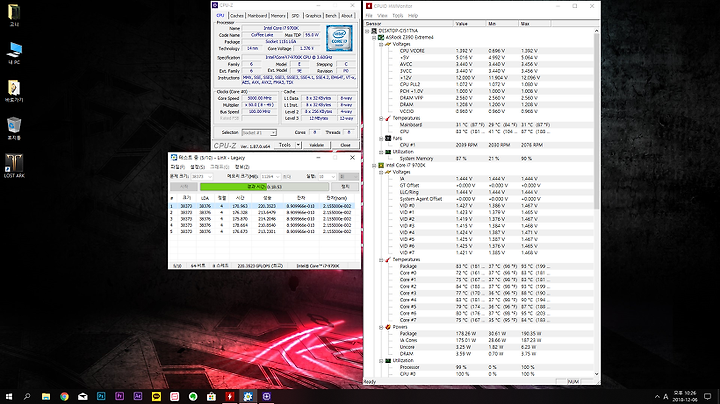This screenshot has width=720, height=404.
Task: Click the Stop button in LinX
Action: [x=345, y=187]
